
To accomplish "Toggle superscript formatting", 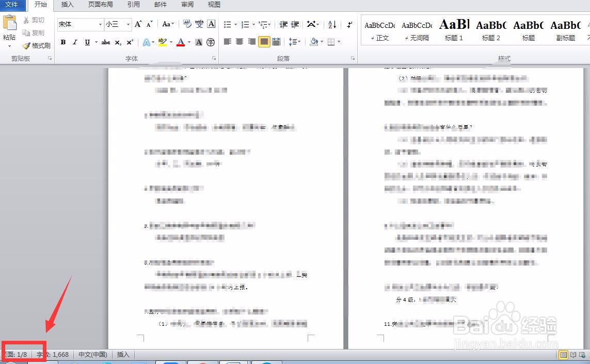I will (x=130, y=42).
